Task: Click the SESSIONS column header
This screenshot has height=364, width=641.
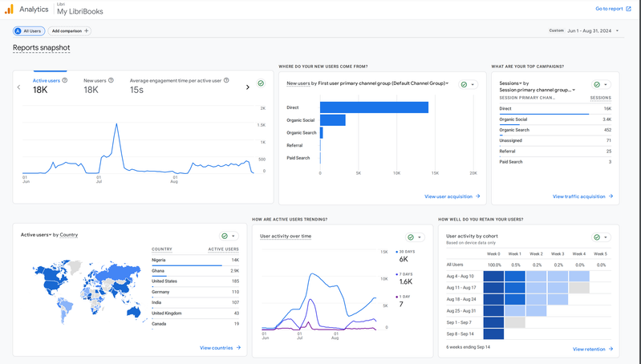Action: pos(601,98)
